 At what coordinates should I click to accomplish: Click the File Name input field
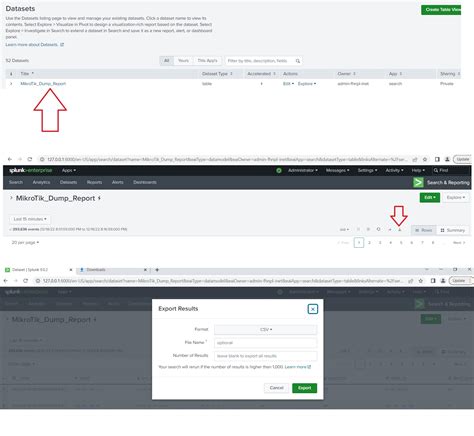266,343
